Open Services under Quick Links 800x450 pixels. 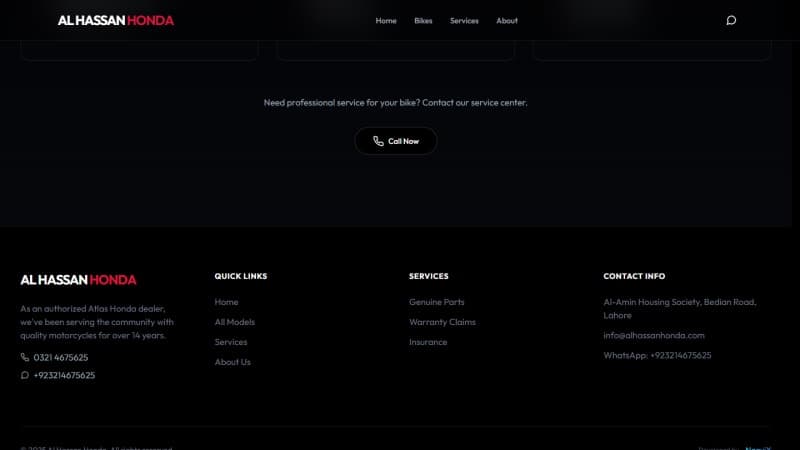[231, 342]
